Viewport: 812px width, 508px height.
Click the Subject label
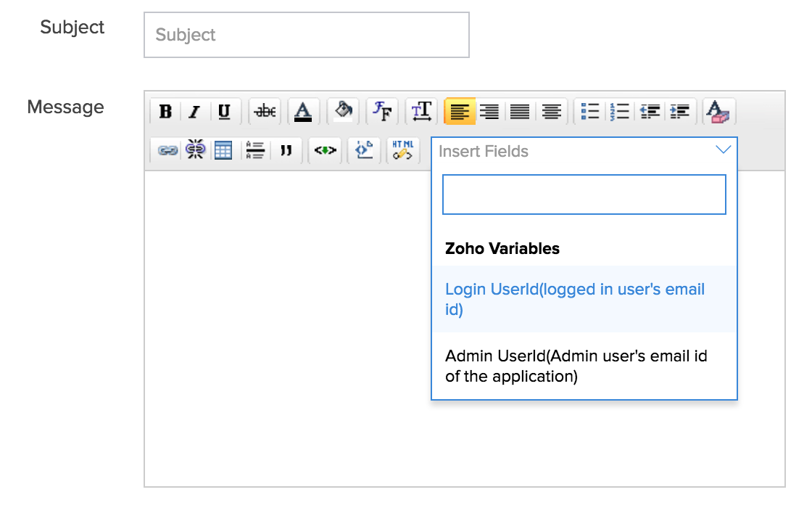72,28
